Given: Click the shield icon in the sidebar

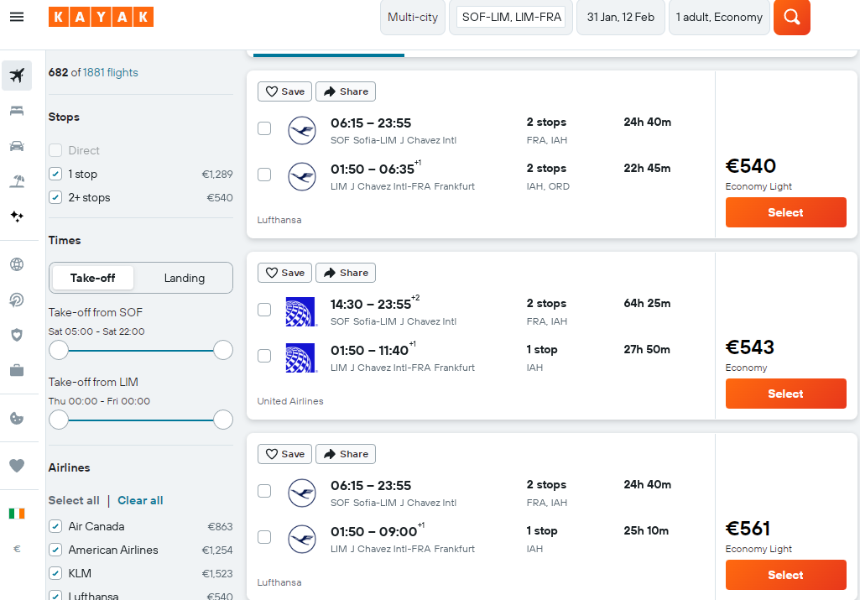Looking at the screenshot, I should 17,335.
